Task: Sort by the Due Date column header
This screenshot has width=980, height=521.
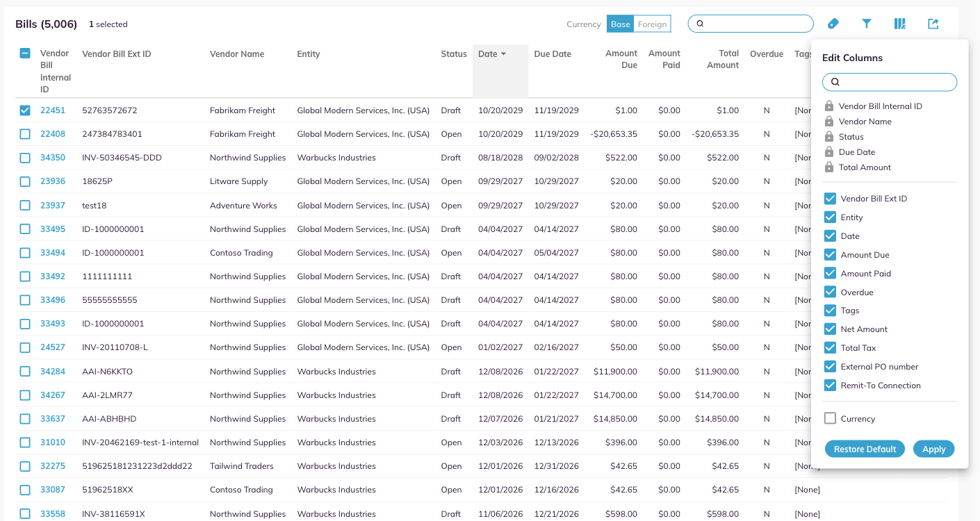Action: coord(553,54)
